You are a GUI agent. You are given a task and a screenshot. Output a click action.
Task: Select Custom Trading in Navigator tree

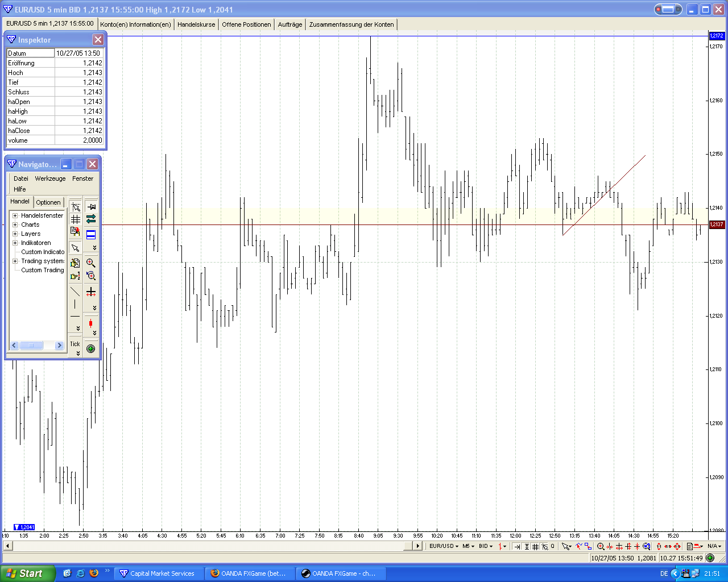coord(43,270)
